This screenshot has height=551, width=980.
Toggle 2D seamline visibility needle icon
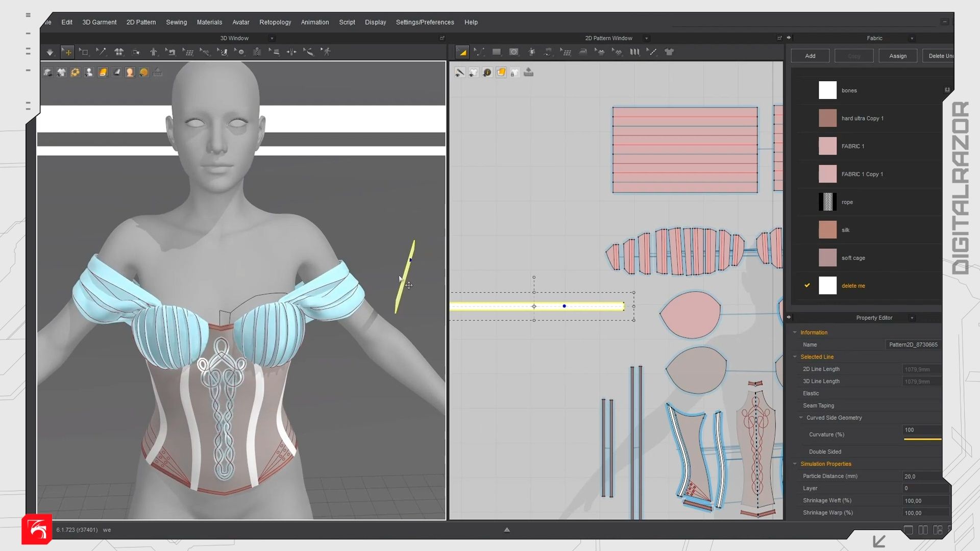pyautogui.click(x=460, y=72)
